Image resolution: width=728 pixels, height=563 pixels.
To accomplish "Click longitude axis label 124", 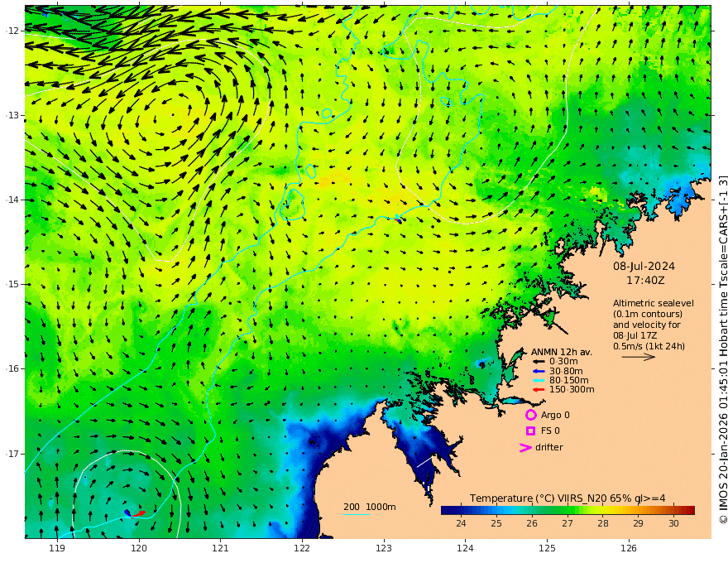I will (x=465, y=549).
